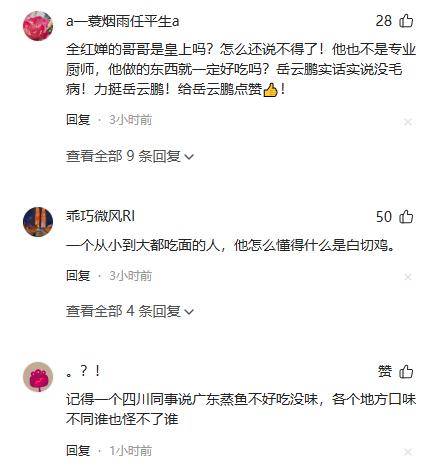
Task: Expand all 9 replies
Action: coord(130,156)
